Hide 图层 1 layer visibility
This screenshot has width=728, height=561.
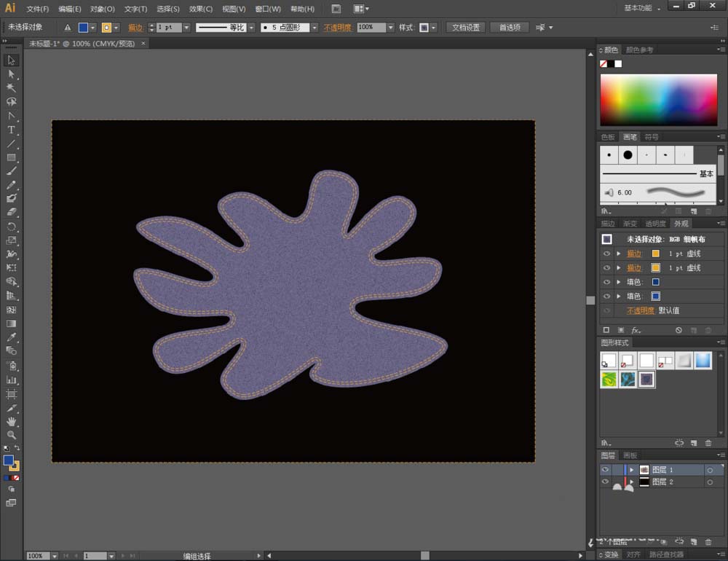click(606, 470)
